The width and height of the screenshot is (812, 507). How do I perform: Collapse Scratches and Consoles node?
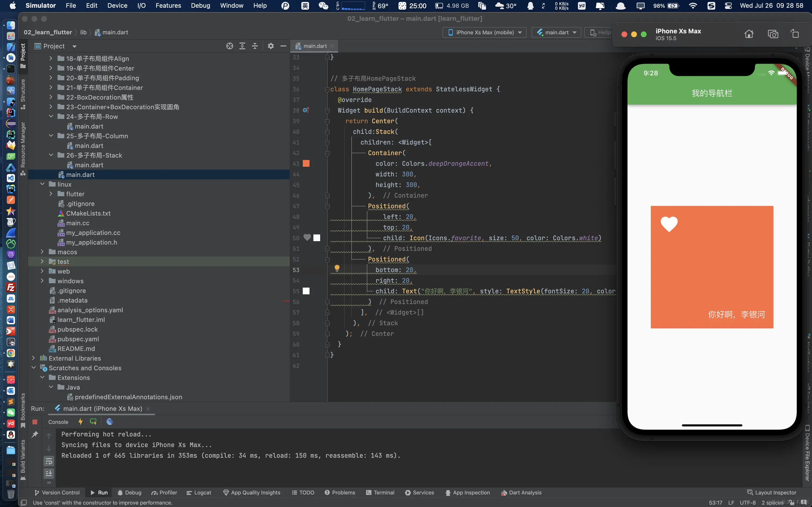click(34, 367)
